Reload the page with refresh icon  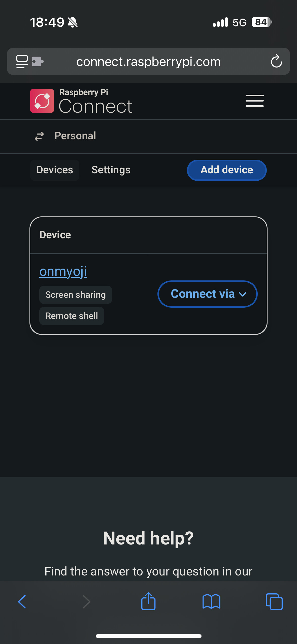[276, 61]
